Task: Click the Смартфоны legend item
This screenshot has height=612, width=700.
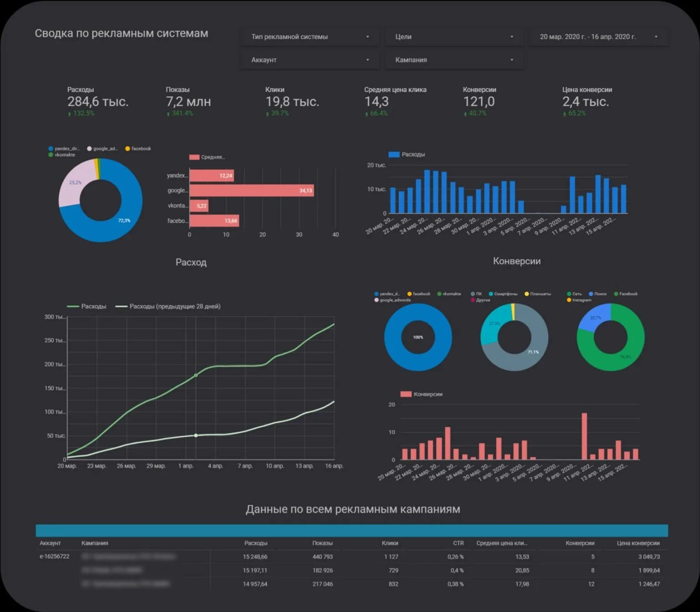Action: point(503,294)
